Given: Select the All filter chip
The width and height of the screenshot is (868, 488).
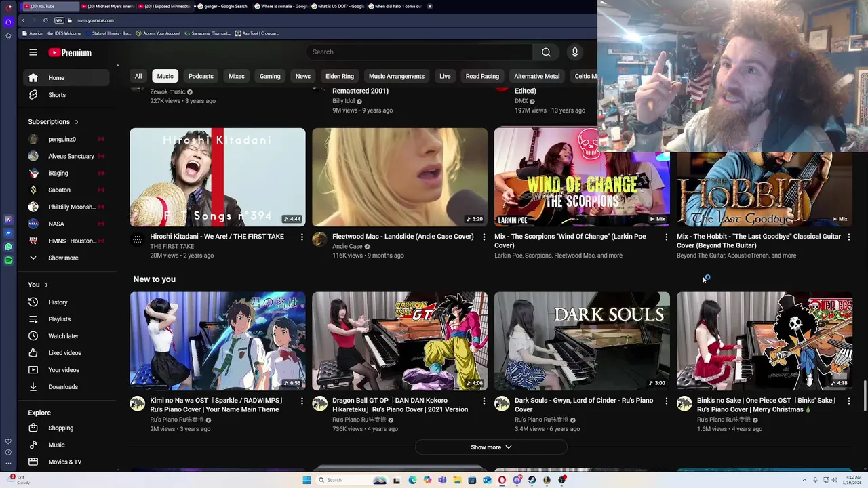Looking at the screenshot, I should (138, 76).
